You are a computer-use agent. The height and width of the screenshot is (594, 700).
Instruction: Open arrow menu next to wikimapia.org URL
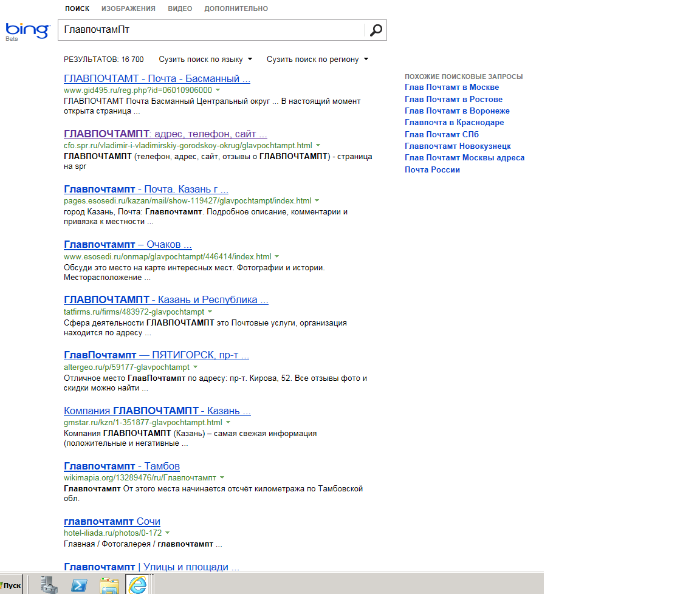coord(222,478)
